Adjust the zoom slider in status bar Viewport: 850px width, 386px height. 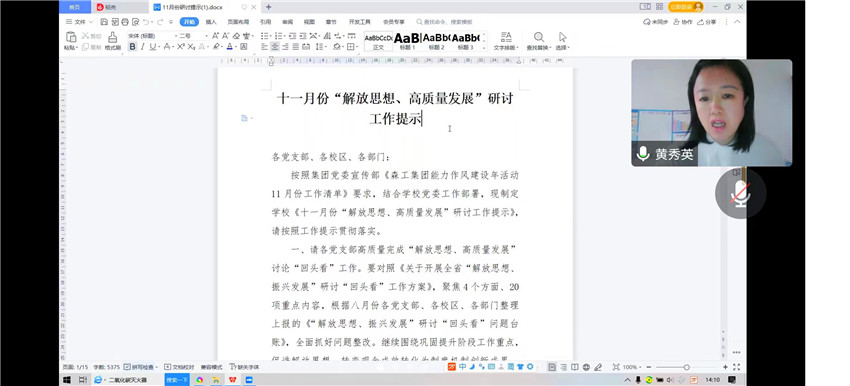coord(686,367)
